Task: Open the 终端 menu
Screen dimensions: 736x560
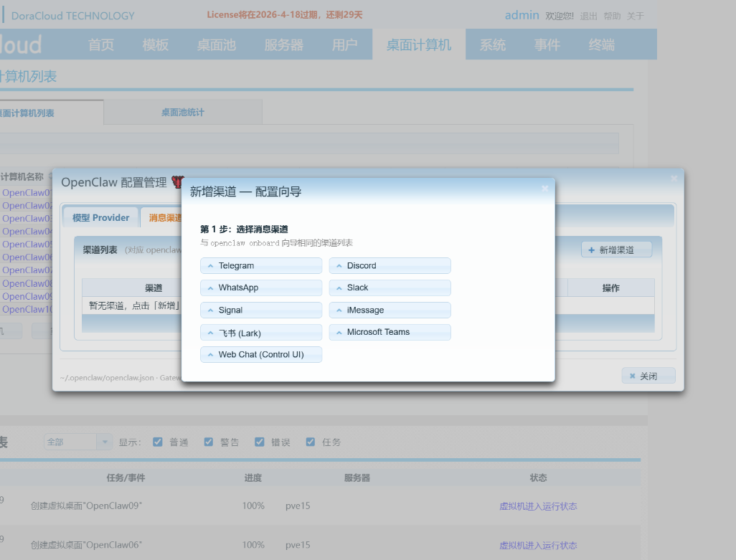Action: pyautogui.click(x=601, y=45)
